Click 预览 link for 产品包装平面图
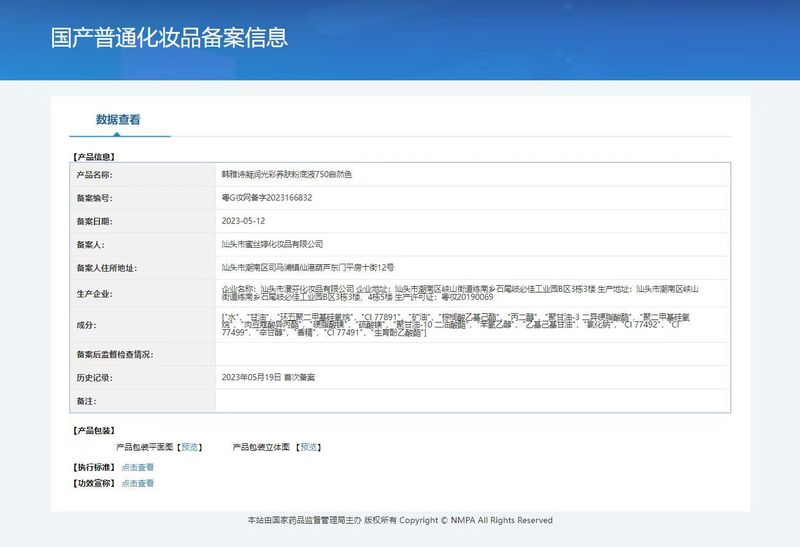 pos(189,447)
